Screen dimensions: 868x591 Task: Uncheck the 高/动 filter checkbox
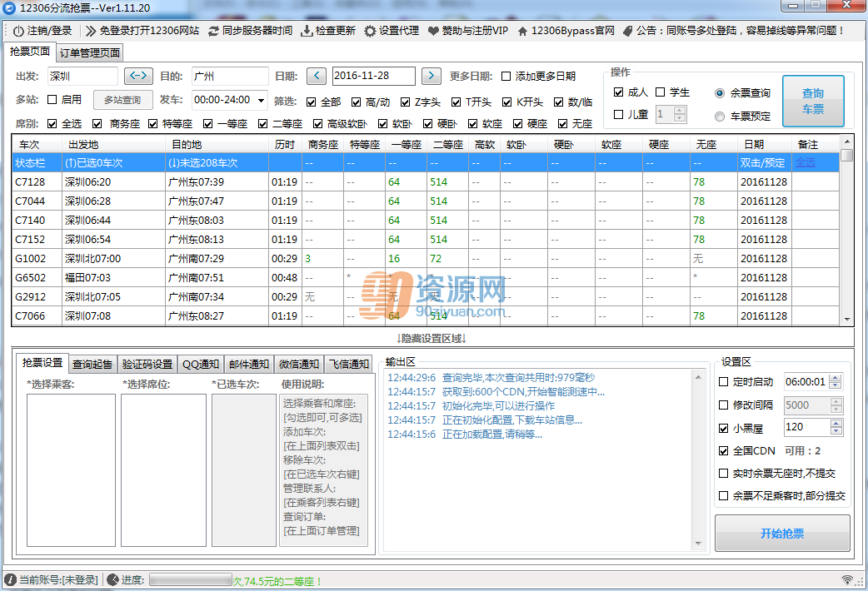click(x=356, y=102)
